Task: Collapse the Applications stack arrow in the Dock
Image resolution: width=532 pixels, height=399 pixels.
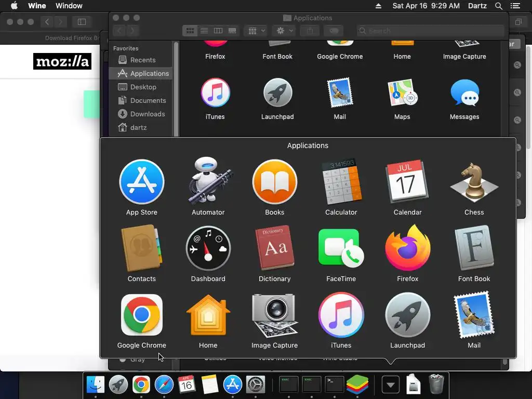Action: click(x=391, y=385)
